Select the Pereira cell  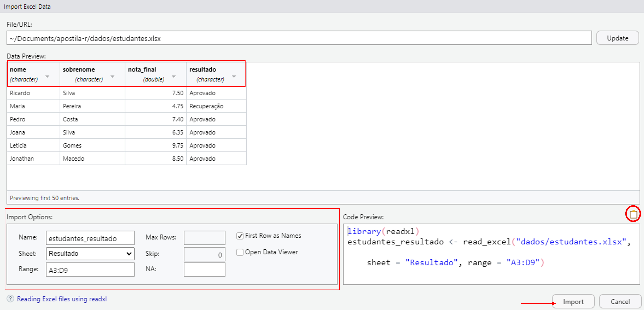(92, 106)
